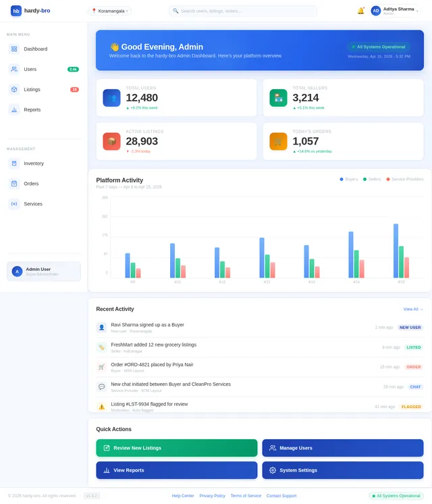Click the Active Listings package icon

tap(112, 141)
